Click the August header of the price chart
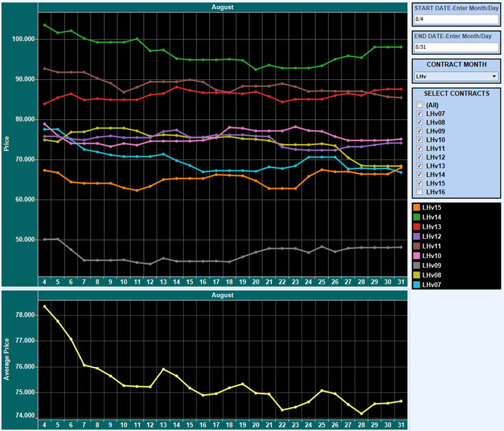504x431 pixels. tap(222, 7)
